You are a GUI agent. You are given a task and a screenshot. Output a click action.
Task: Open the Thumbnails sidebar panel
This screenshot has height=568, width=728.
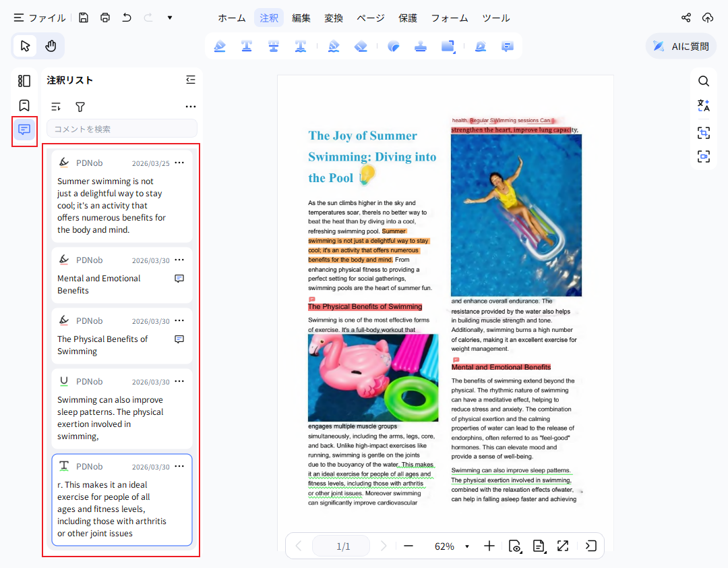pos(24,81)
